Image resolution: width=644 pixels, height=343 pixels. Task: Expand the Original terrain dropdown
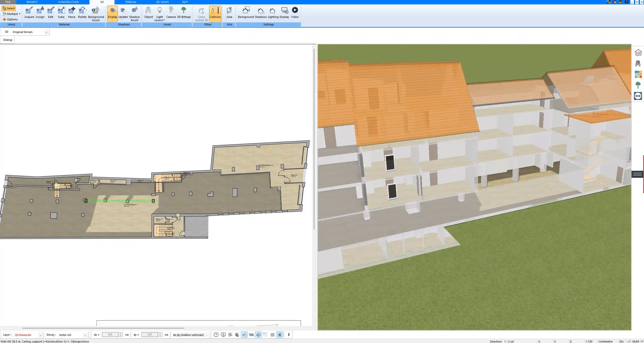46,32
